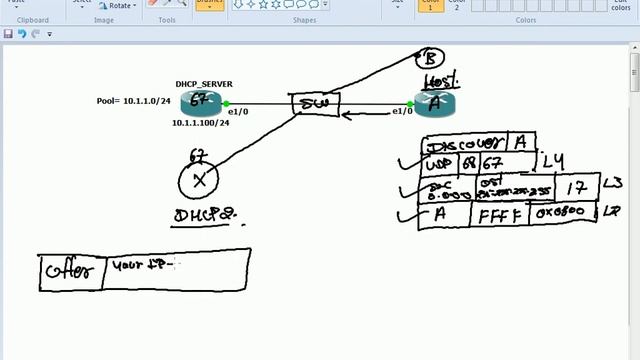This screenshot has width=640, height=360.
Task: Choose the down arrow shape
Action: (239, 4)
